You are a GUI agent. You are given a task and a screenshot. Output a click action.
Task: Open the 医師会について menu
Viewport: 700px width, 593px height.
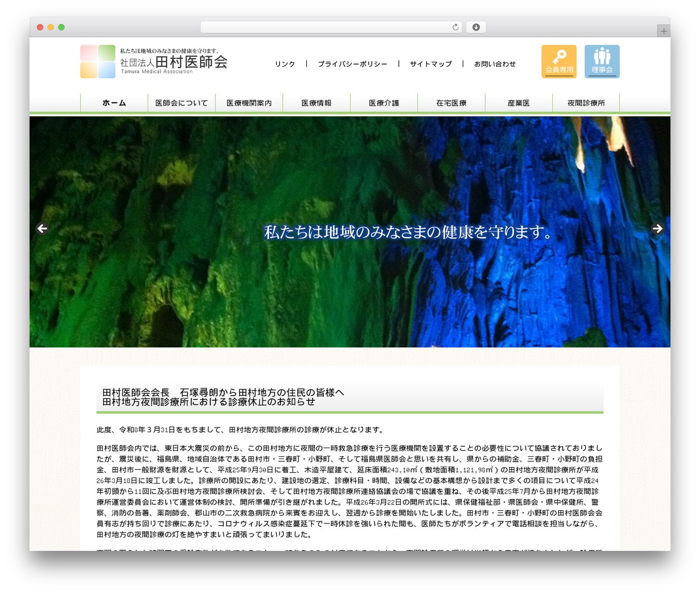(182, 103)
